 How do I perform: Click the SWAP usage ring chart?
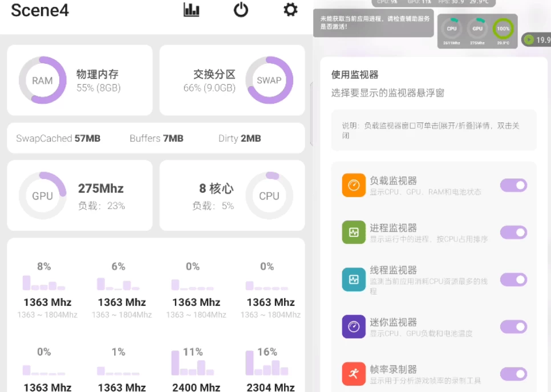pyautogui.click(x=269, y=80)
